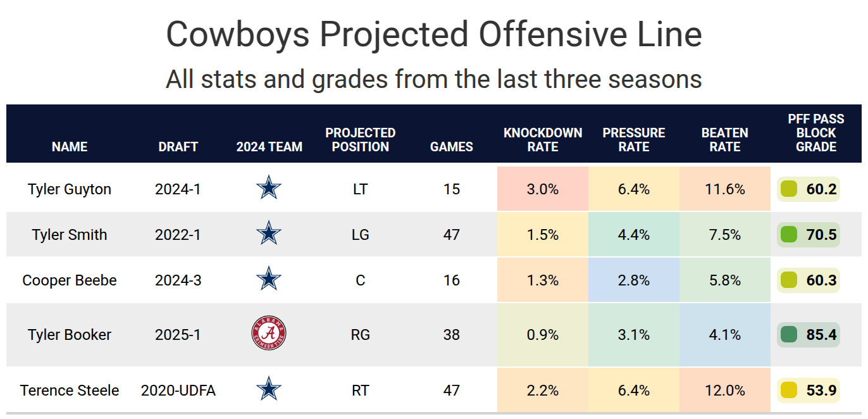
Task: Click the PROJECTED POSITION column header
Action: pyautogui.click(x=361, y=140)
